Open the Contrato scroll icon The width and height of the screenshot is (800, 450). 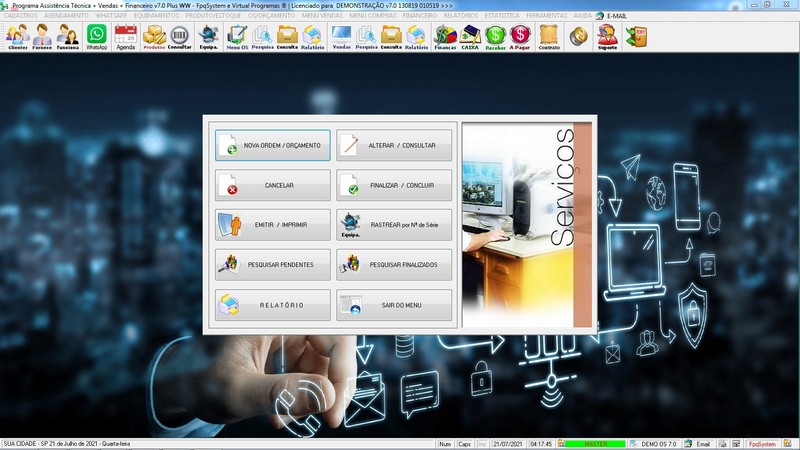[x=549, y=37]
